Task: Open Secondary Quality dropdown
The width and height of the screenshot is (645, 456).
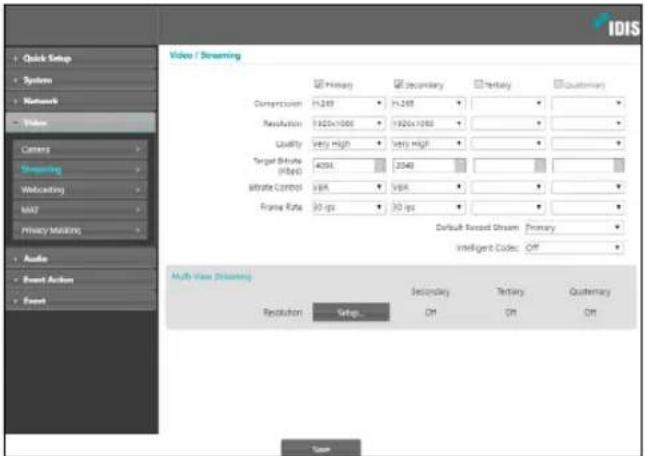Action: coord(428,144)
